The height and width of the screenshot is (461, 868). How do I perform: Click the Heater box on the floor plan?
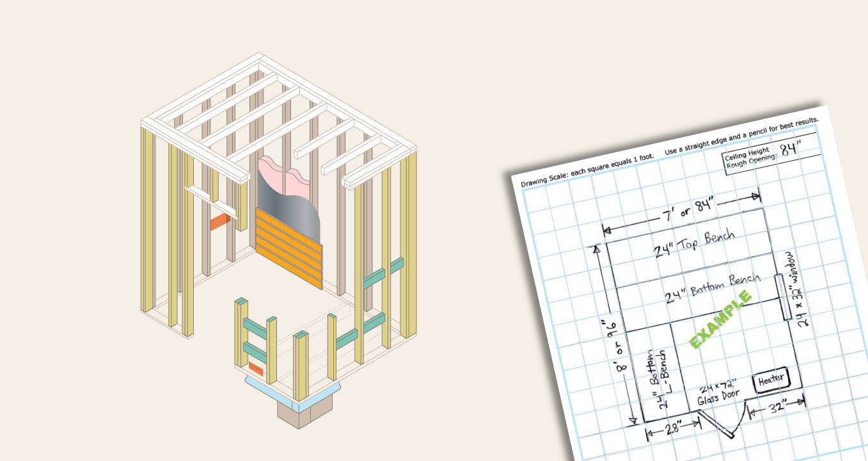(x=772, y=378)
